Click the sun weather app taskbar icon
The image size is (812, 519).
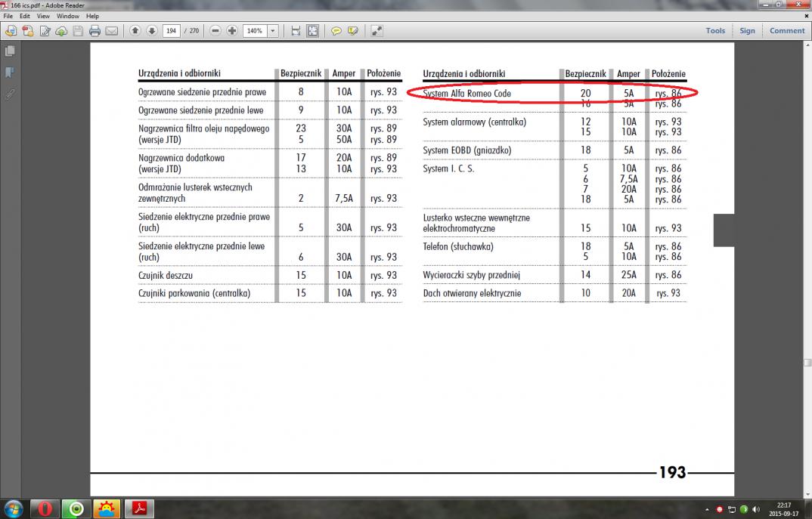click(x=107, y=509)
